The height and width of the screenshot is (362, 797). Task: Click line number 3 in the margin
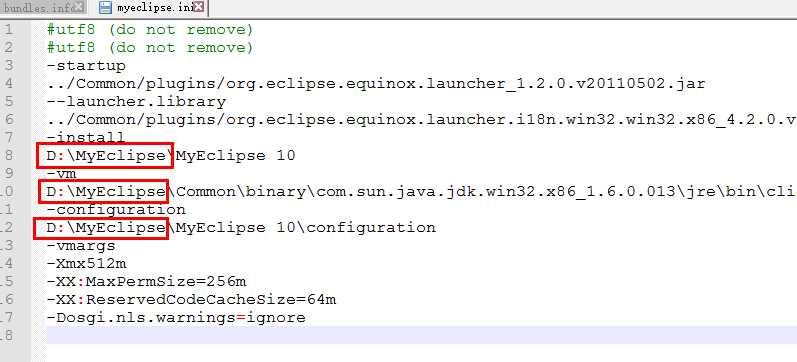pos(9,66)
